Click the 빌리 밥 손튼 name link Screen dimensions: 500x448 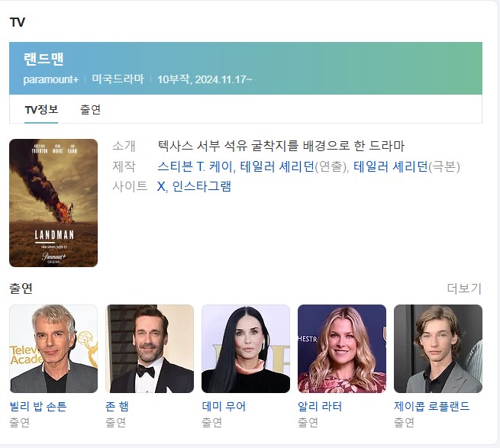pos(38,407)
